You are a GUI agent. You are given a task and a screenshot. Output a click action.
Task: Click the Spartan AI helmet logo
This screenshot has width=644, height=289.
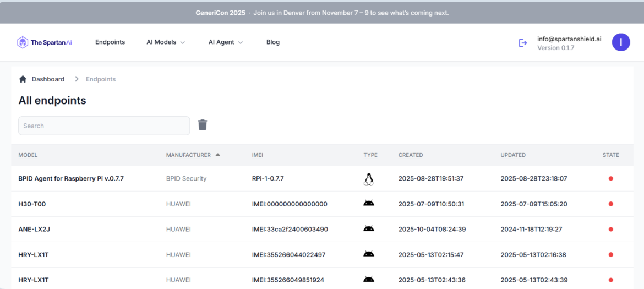click(x=23, y=42)
